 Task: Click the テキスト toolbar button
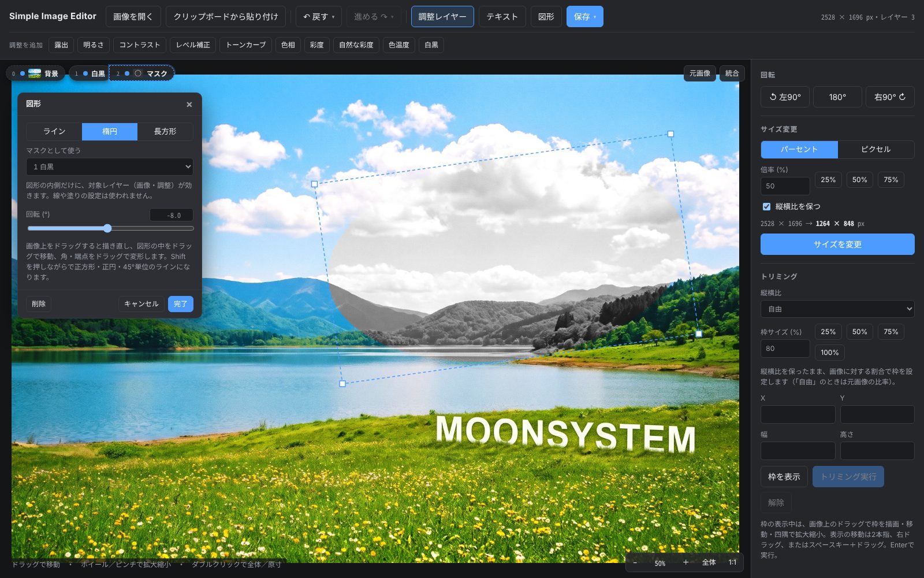point(502,17)
